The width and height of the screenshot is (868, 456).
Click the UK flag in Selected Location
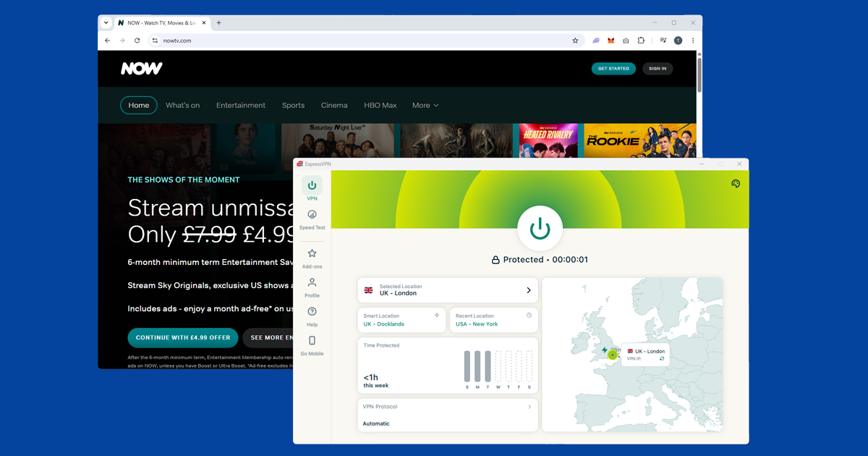[368, 290]
